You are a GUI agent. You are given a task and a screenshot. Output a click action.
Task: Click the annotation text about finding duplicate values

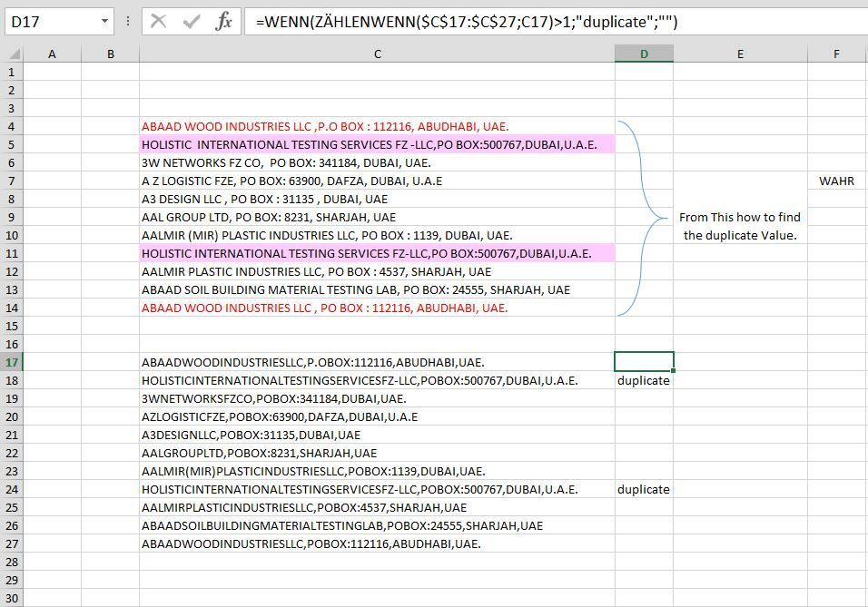(x=740, y=226)
